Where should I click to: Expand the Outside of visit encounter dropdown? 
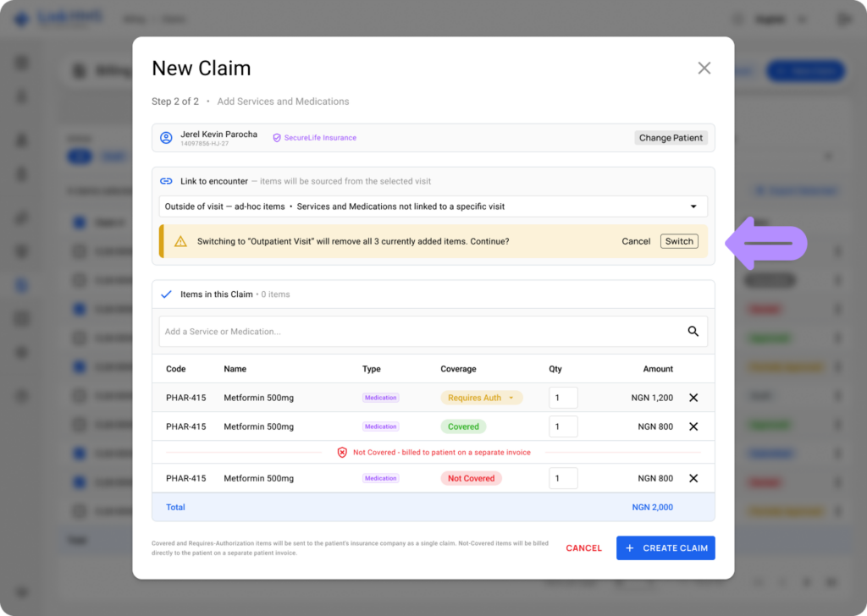point(433,206)
